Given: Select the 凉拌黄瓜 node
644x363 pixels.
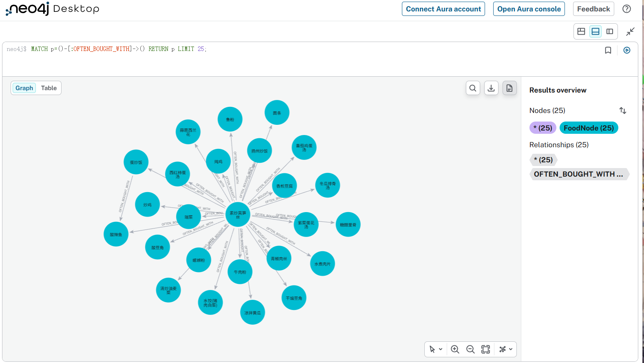Looking at the screenshot, I should click(x=252, y=312).
